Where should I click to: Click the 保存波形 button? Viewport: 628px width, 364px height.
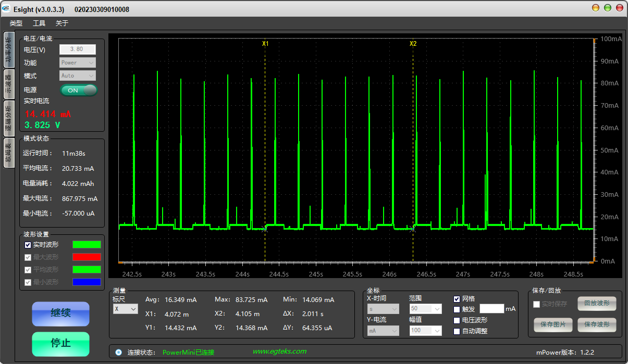pos(597,325)
